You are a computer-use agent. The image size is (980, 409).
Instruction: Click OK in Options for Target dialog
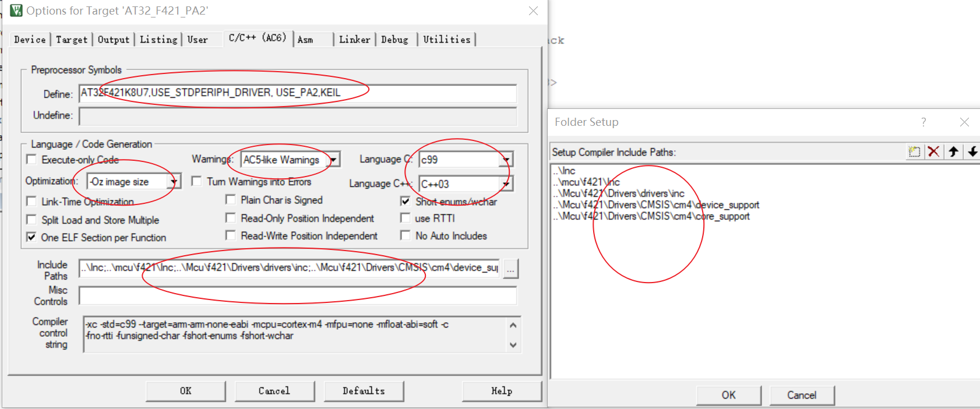coord(186,391)
